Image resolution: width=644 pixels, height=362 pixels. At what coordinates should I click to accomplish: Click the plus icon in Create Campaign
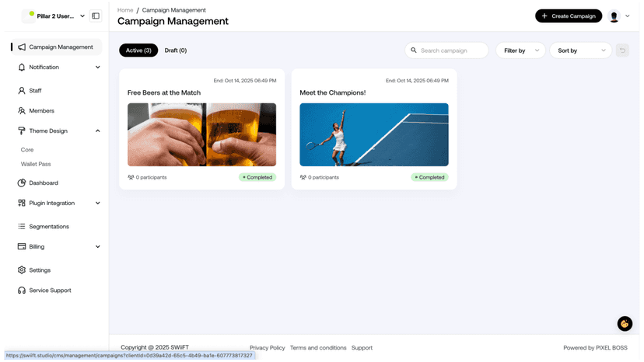[x=544, y=16]
